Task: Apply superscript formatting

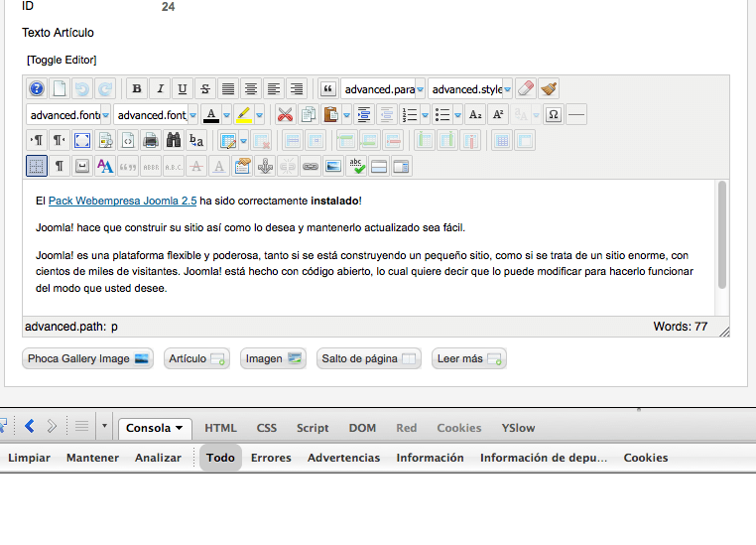Action: pyautogui.click(x=498, y=115)
